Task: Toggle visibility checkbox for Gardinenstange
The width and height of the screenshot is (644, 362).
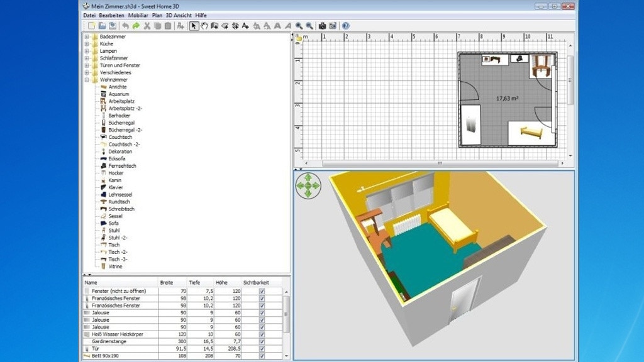Action: pyautogui.click(x=262, y=341)
